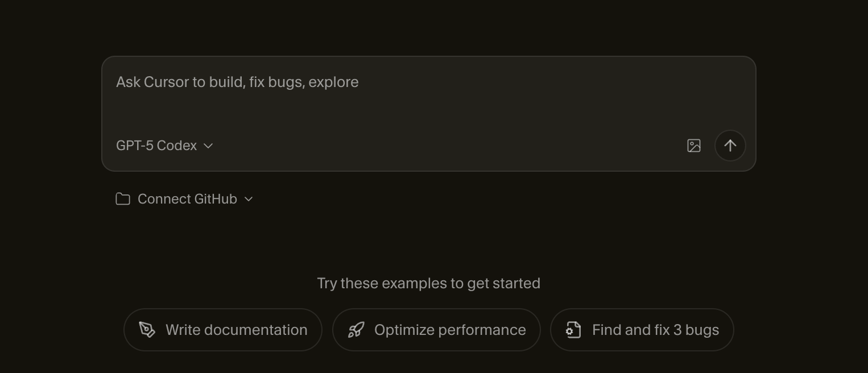This screenshot has width=868, height=373.
Task: Click the word 'bugs' in the third example
Action: pyautogui.click(x=702, y=330)
